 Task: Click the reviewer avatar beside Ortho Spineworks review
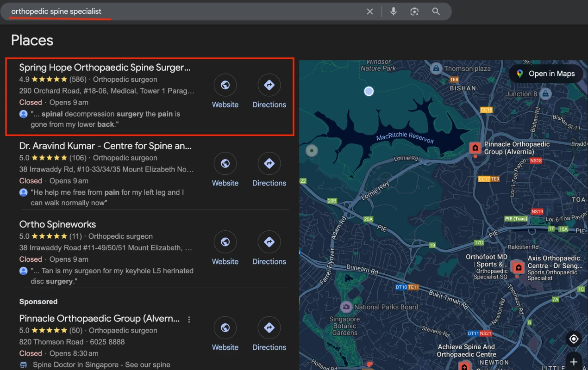click(x=24, y=271)
